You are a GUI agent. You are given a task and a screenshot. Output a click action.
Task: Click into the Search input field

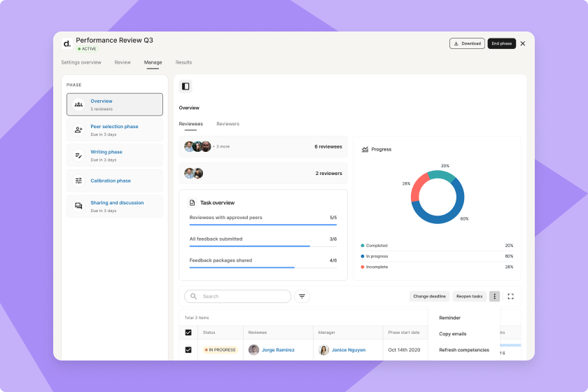tap(241, 296)
